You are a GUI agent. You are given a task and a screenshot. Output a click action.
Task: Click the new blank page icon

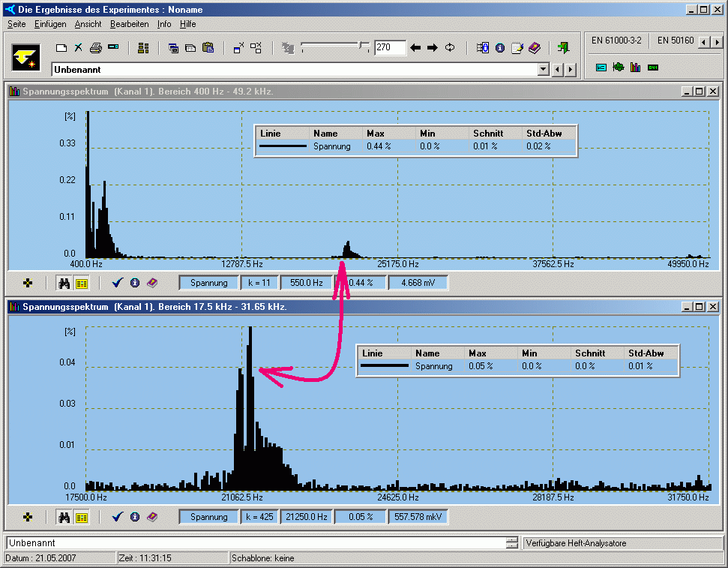(62, 48)
